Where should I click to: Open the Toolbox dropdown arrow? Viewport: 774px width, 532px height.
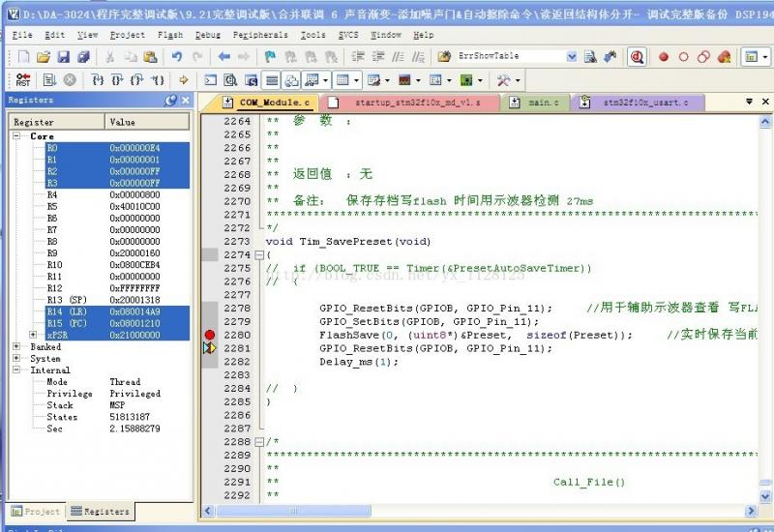pyautogui.click(x=518, y=80)
